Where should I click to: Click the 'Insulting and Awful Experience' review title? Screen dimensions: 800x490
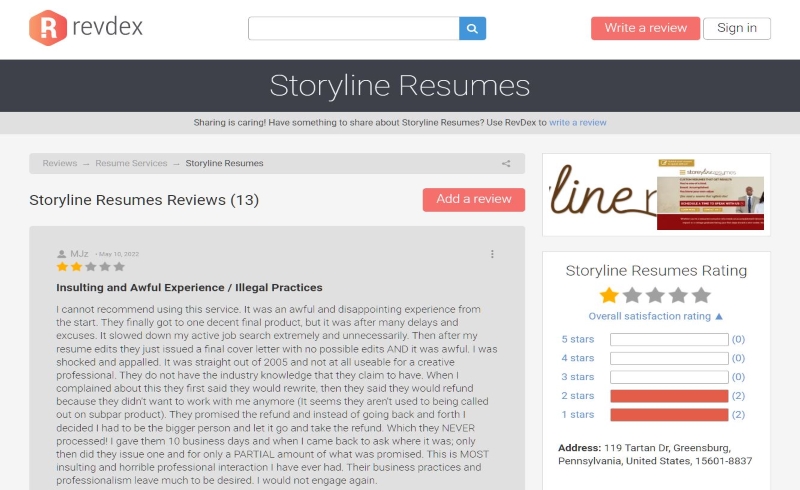click(189, 288)
